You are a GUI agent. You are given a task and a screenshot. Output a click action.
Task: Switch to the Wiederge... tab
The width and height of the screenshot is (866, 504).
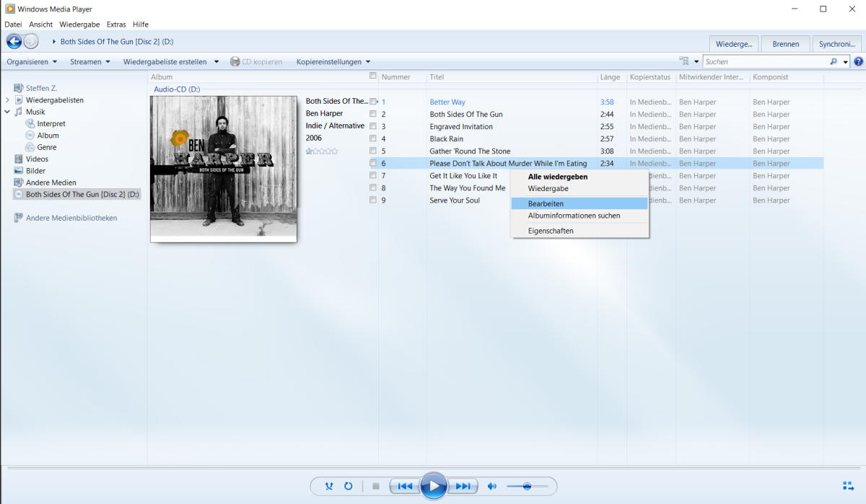(x=734, y=44)
